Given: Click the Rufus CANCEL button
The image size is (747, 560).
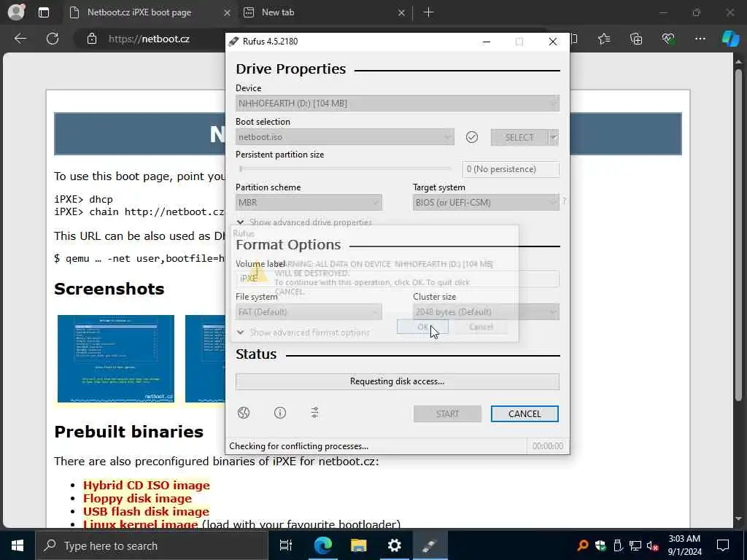Looking at the screenshot, I should 525,414.
